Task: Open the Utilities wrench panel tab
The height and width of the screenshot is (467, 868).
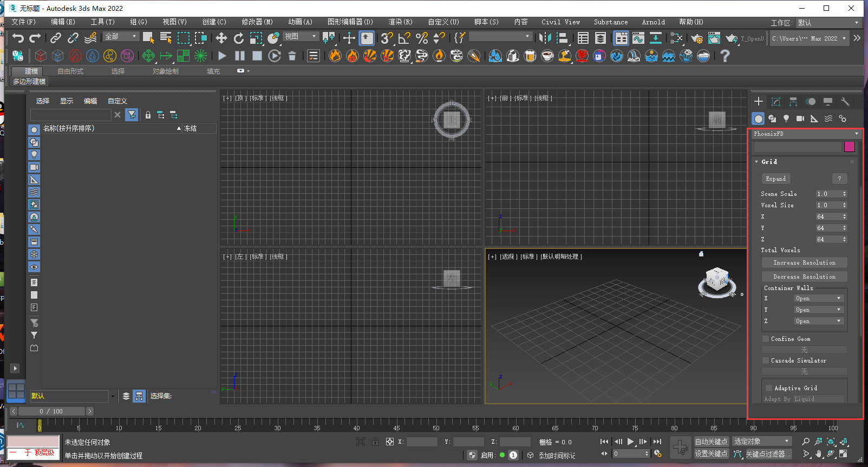Action: coord(845,101)
